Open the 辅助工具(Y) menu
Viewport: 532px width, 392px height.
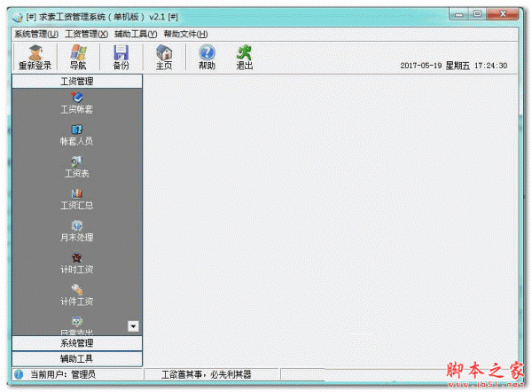[136, 34]
